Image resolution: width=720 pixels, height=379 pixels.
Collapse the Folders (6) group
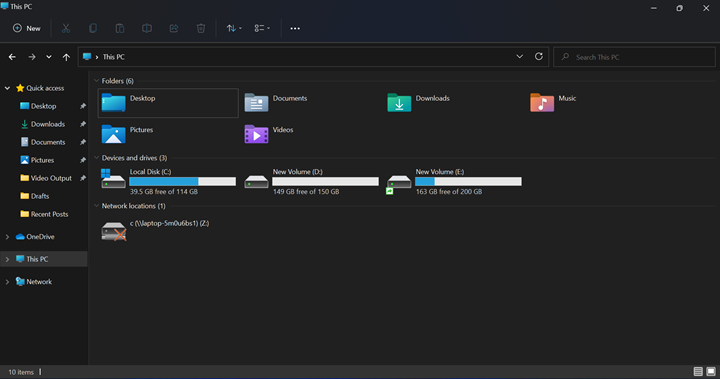96,81
